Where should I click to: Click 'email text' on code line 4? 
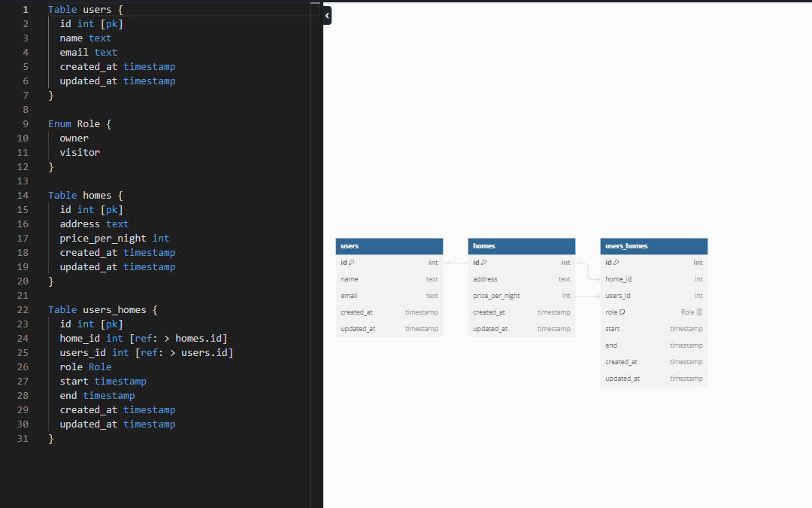coord(89,53)
